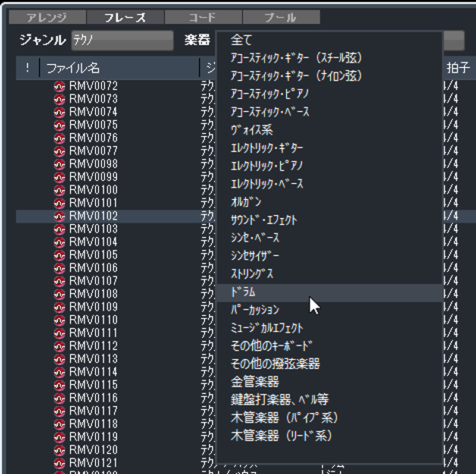Select アコースティック・ギター (スチール弦) from the list

[x=330, y=58]
